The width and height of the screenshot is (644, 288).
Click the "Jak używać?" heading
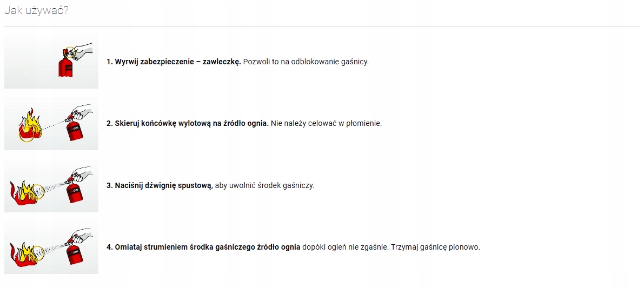(36, 10)
